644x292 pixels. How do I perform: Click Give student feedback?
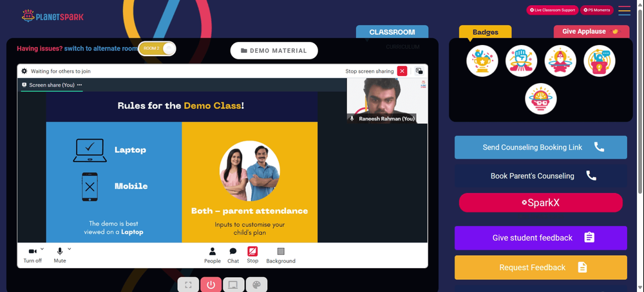(540, 238)
